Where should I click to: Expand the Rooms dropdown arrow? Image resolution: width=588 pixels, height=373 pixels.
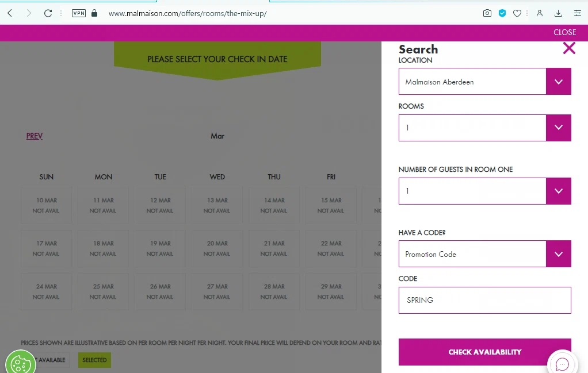click(559, 128)
